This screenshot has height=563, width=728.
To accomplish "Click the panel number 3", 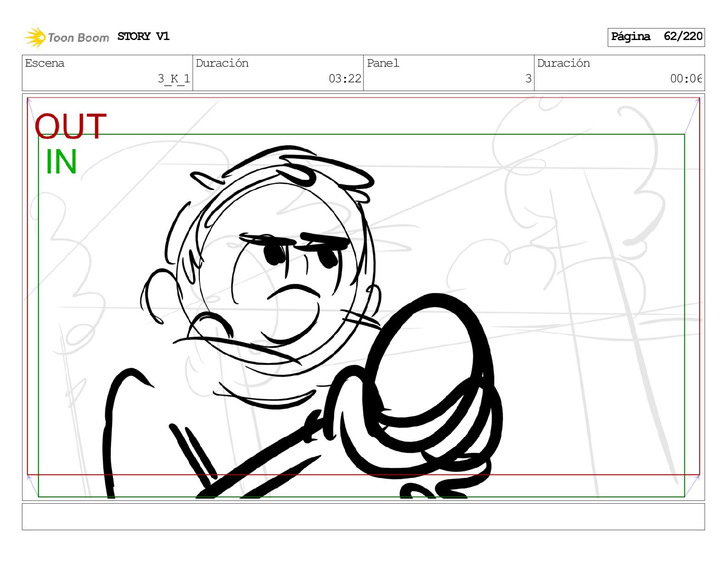I will point(529,79).
